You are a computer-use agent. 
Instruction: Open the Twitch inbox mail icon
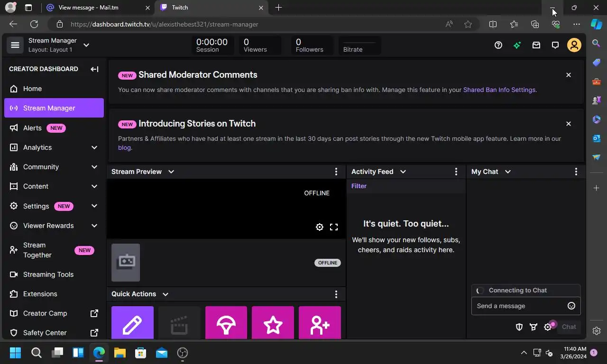tap(536, 45)
